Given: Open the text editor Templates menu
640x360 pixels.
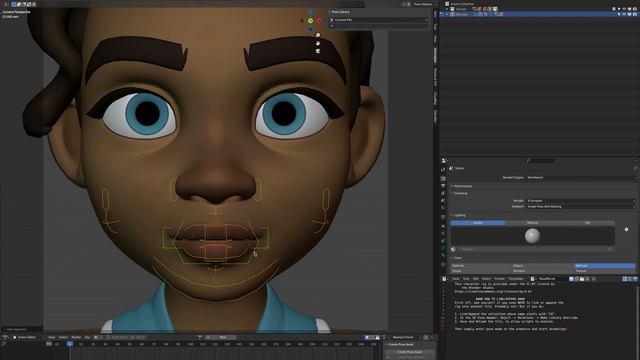Looking at the screenshot, I should click(516, 279).
